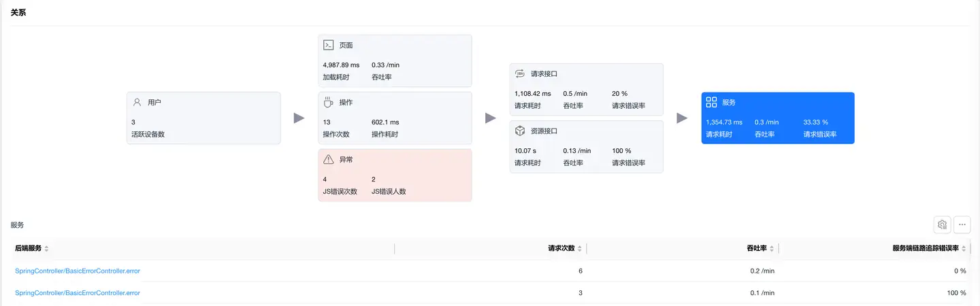The width and height of the screenshot is (980, 306).
Task: Click the grid icon in blue 服务 card
Action: [x=711, y=102]
